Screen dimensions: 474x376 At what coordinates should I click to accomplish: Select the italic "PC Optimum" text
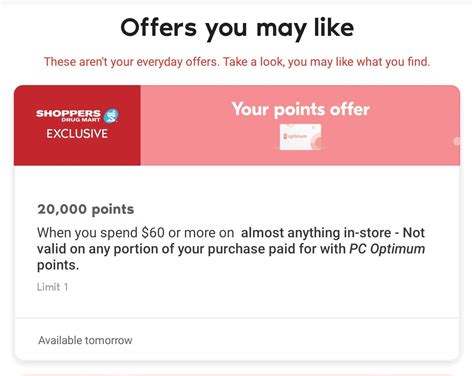pyautogui.click(x=387, y=249)
